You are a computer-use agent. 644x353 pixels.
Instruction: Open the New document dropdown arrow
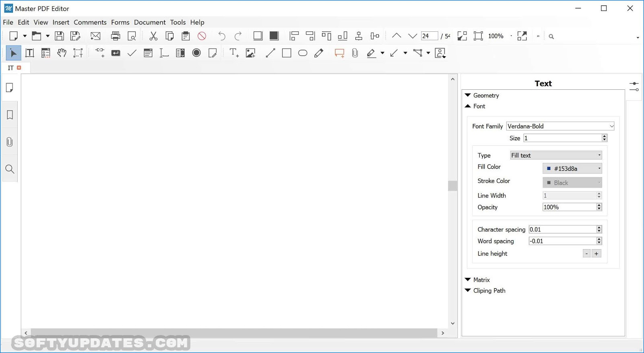point(25,36)
